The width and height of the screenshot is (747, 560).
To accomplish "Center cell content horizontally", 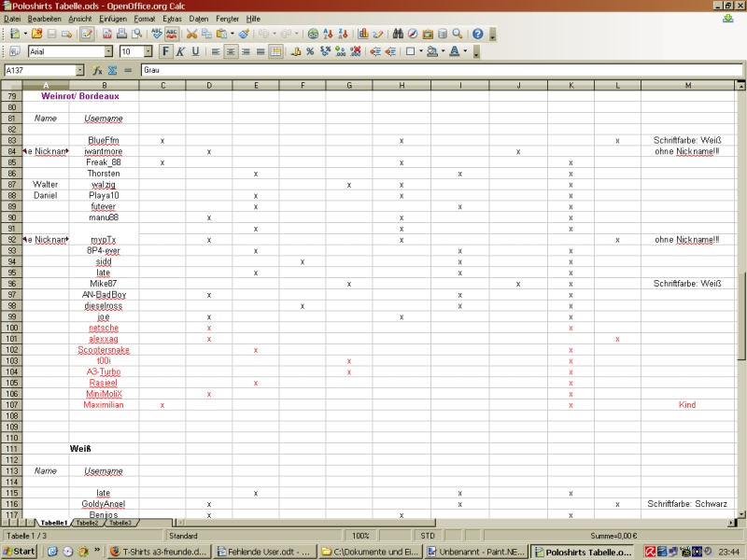I will click(x=231, y=51).
